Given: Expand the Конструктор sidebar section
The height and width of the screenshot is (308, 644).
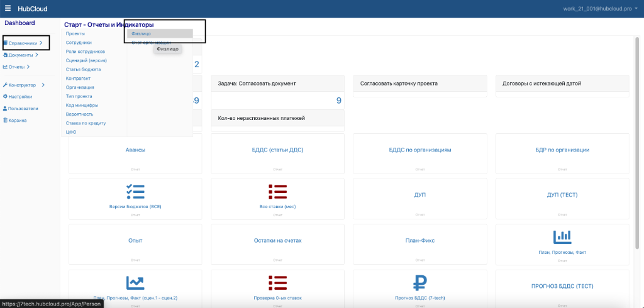Looking at the screenshot, I should (24, 85).
